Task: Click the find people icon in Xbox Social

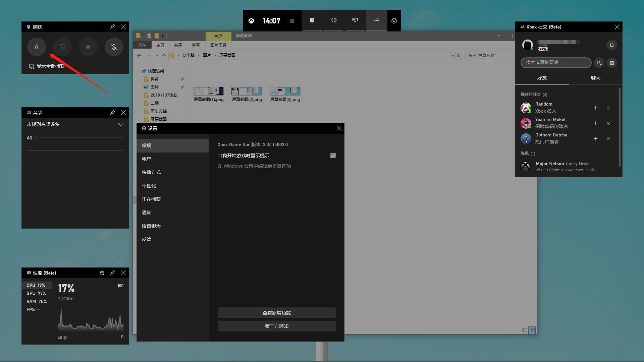Action: click(x=599, y=63)
